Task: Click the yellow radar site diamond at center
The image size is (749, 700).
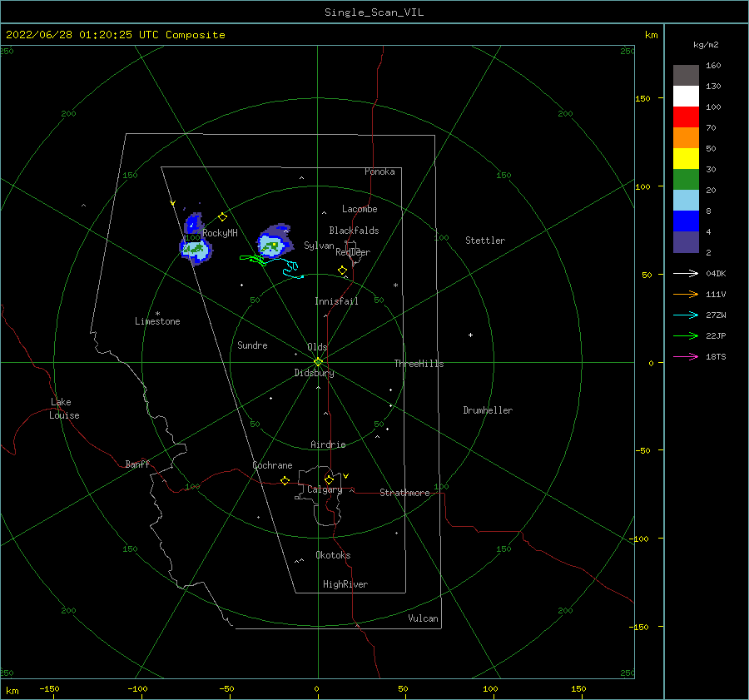Action: pyautogui.click(x=318, y=362)
